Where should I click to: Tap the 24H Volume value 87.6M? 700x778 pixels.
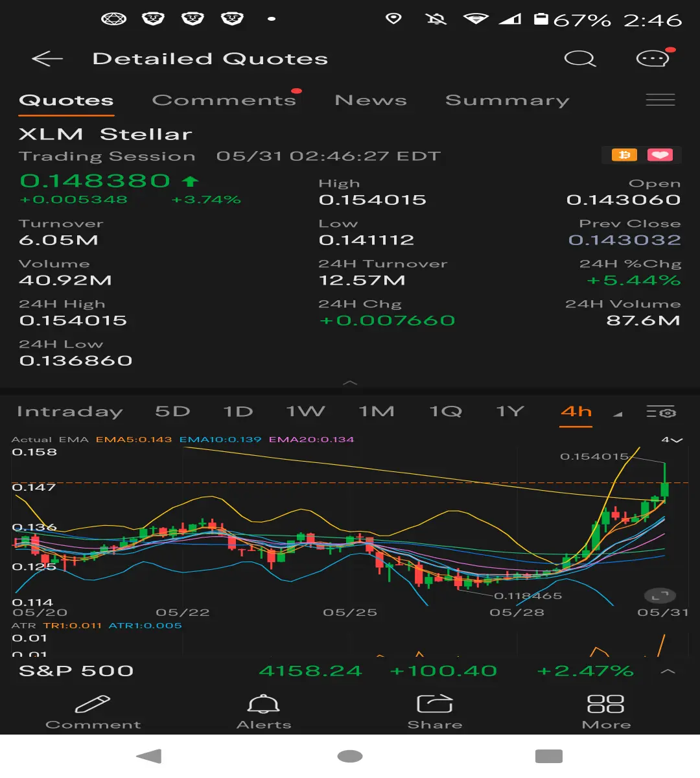[644, 320]
